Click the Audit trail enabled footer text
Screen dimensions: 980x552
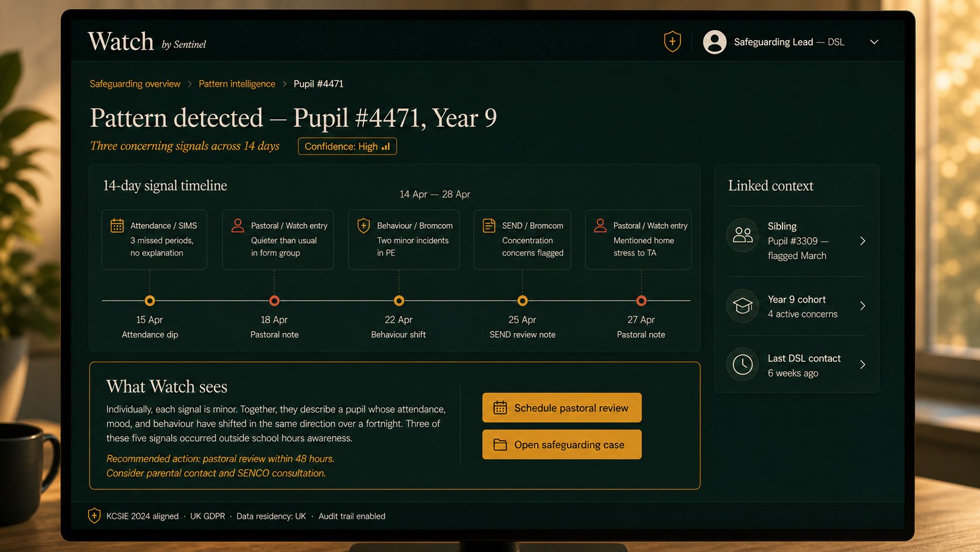click(x=352, y=516)
